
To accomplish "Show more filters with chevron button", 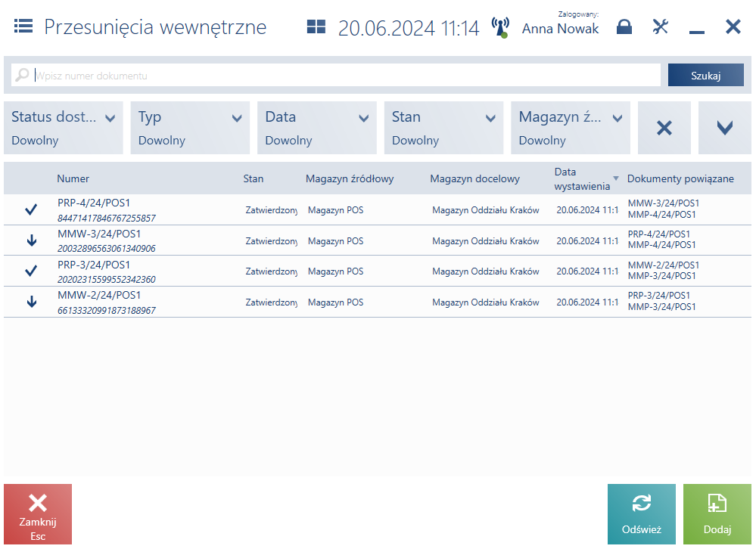I will [x=725, y=128].
